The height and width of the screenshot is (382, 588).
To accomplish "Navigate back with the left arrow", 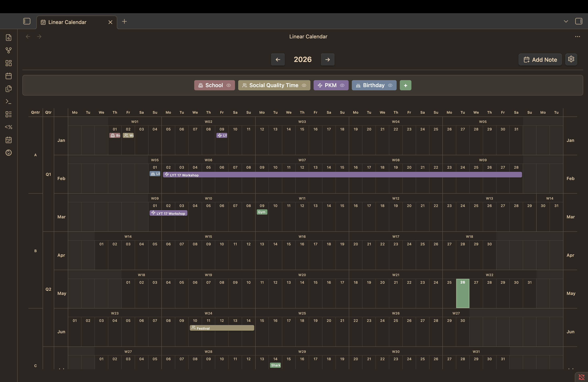I will tap(28, 37).
